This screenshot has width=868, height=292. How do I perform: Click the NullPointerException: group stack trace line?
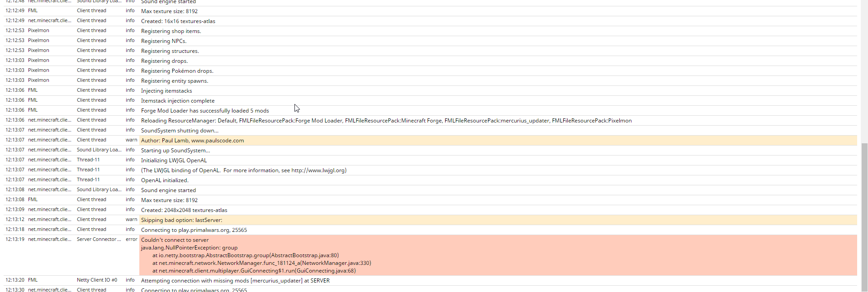(189, 248)
